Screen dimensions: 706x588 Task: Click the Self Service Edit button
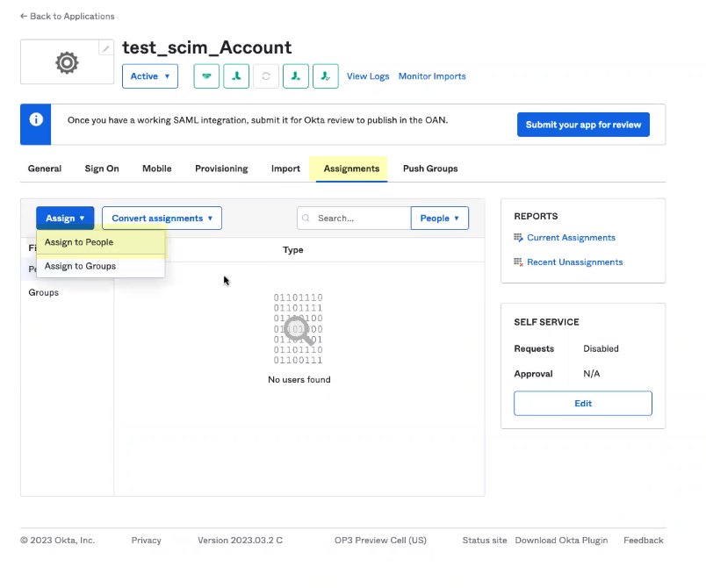click(582, 404)
